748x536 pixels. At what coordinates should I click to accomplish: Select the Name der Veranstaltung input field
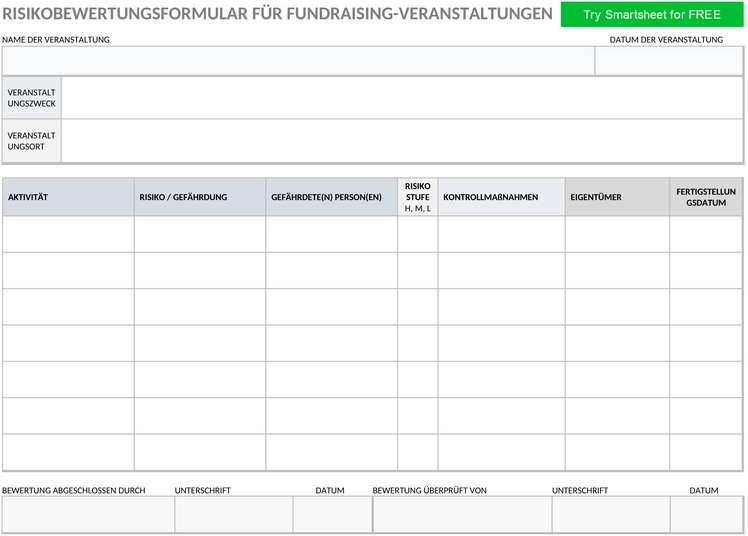point(299,61)
